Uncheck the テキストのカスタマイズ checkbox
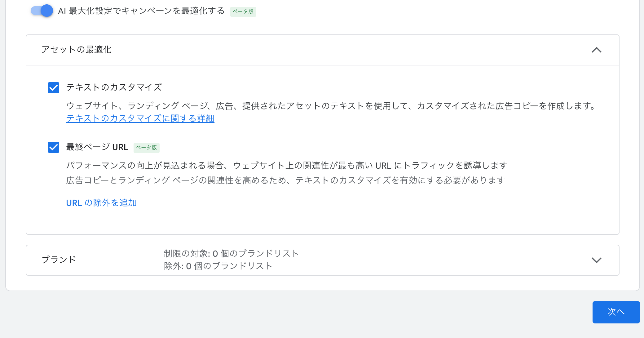The width and height of the screenshot is (644, 338). click(54, 88)
